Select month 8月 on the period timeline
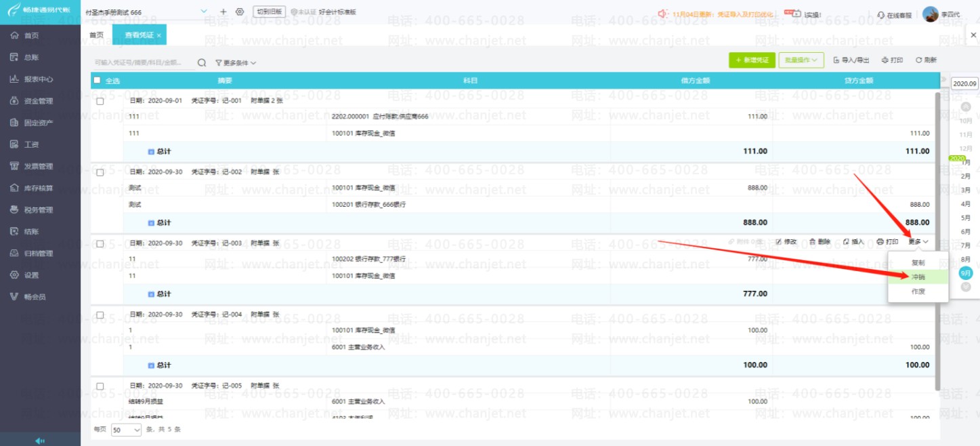 click(x=966, y=259)
